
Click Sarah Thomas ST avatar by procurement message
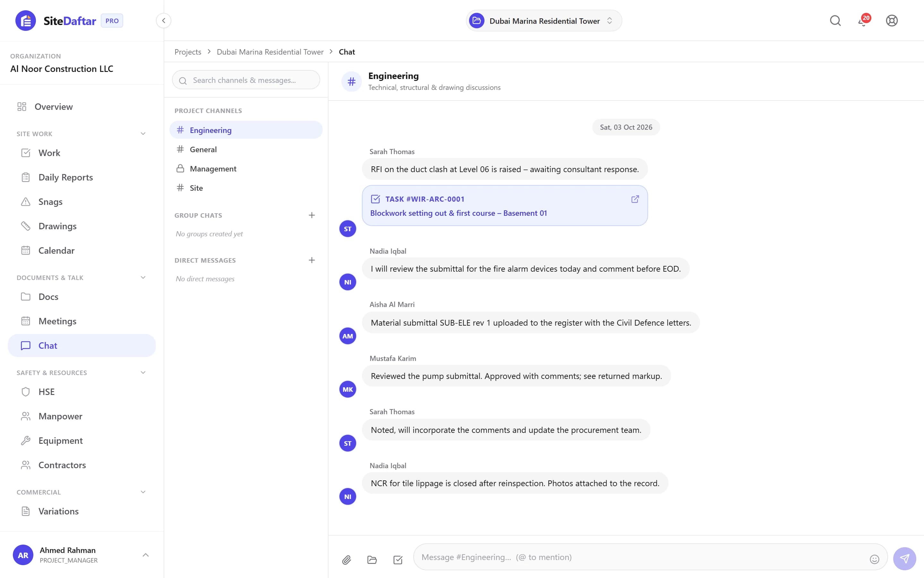[x=347, y=443]
